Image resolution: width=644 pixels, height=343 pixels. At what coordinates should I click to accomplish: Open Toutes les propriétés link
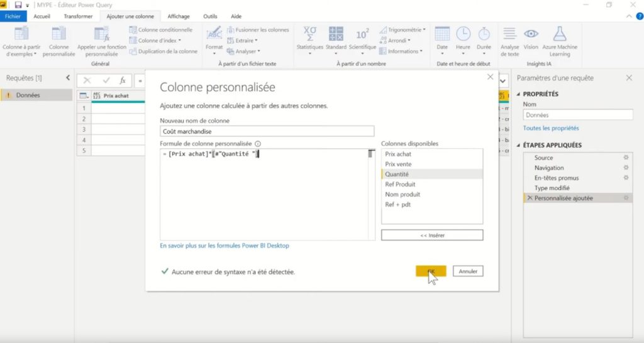551,128
